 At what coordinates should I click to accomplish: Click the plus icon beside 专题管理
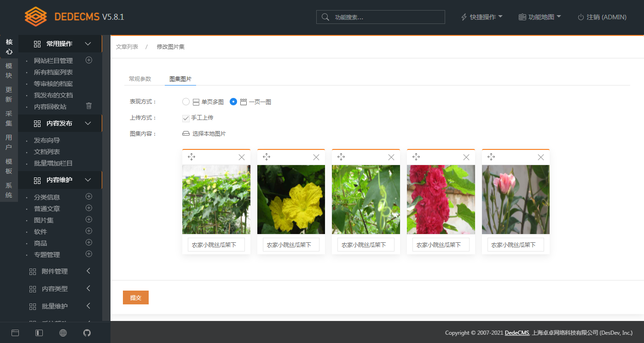(88, 254)
